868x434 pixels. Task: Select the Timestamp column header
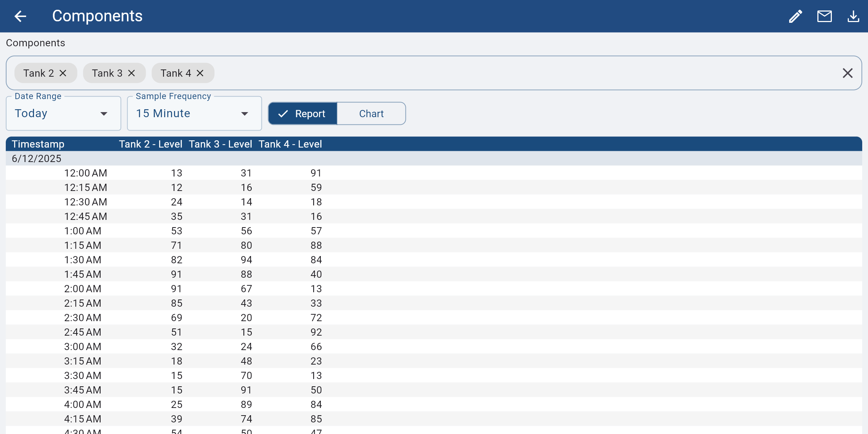(x=38, y=144)
